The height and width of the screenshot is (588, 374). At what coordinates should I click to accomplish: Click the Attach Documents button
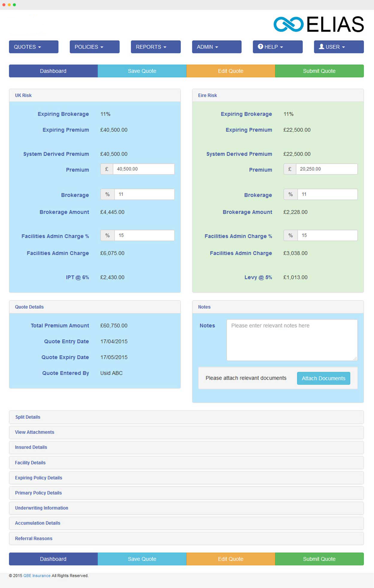[x=323, y=378]
